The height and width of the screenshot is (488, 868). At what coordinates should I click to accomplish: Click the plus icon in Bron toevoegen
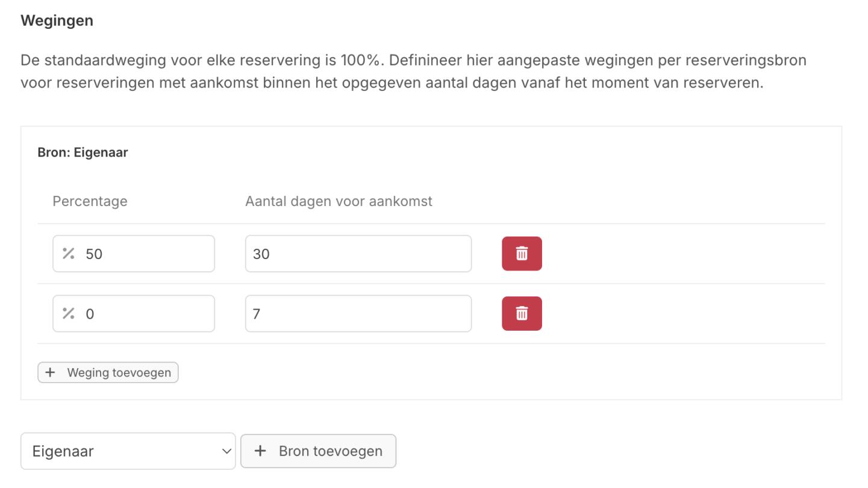tap(260, 451)
